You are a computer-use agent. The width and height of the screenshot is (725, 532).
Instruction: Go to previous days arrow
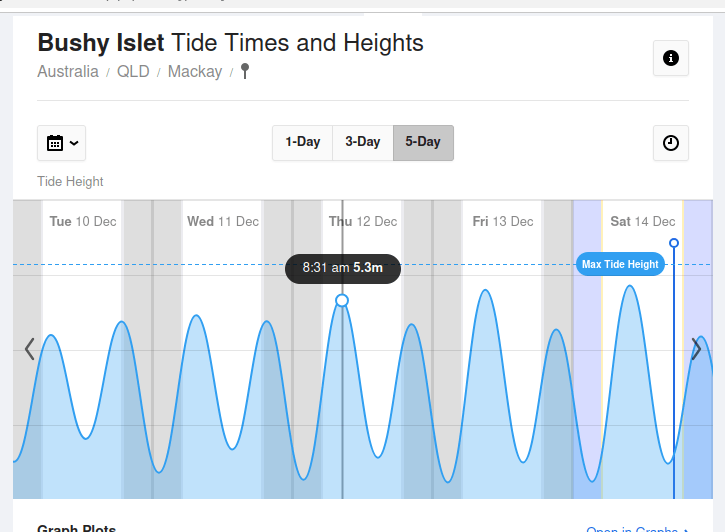coord(29,349)
